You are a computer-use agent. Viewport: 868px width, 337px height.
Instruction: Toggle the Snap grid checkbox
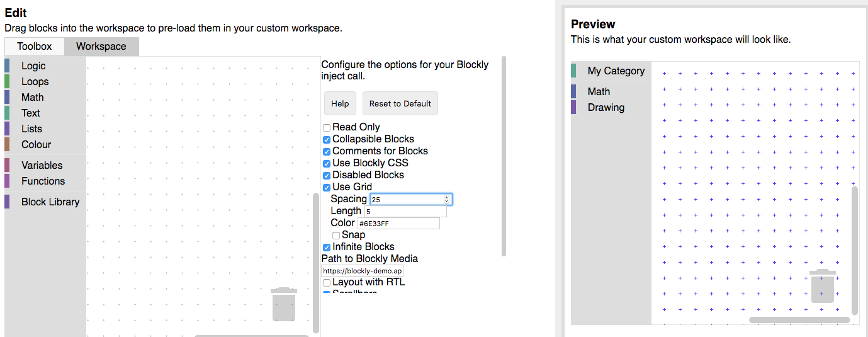pyautogui.click(x=336, y=236)
